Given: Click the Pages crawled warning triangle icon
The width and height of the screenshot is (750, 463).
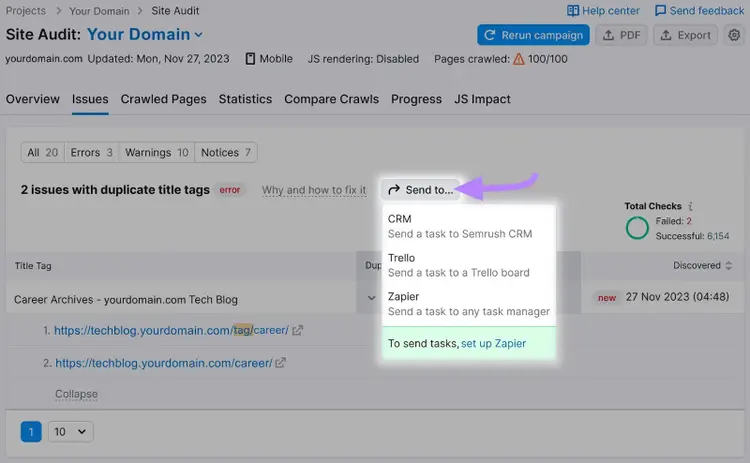Looking at the screenshot, I should pos(518,59).
